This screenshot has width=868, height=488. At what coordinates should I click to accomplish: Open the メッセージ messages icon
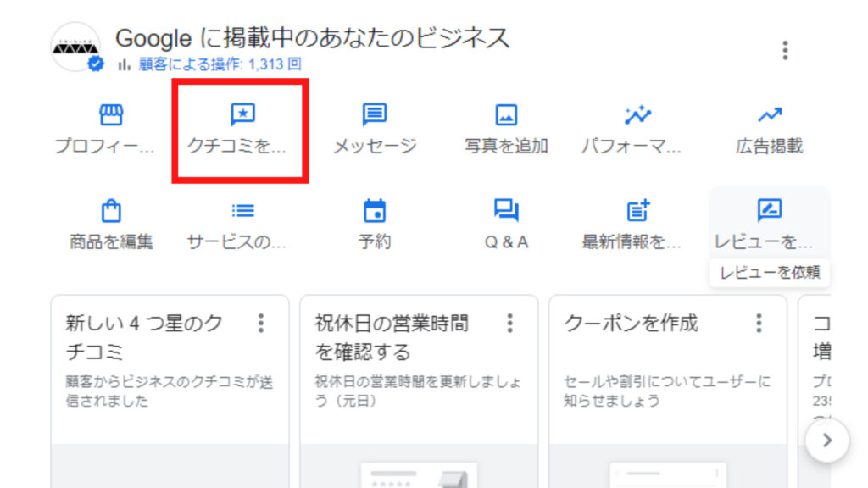tap(374, 114)
